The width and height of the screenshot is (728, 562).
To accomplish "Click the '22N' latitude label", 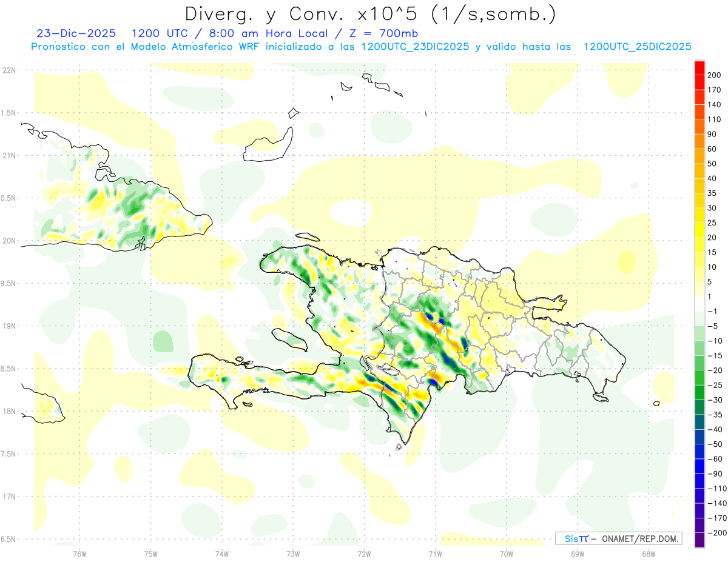I will click(x=8, y=70).
